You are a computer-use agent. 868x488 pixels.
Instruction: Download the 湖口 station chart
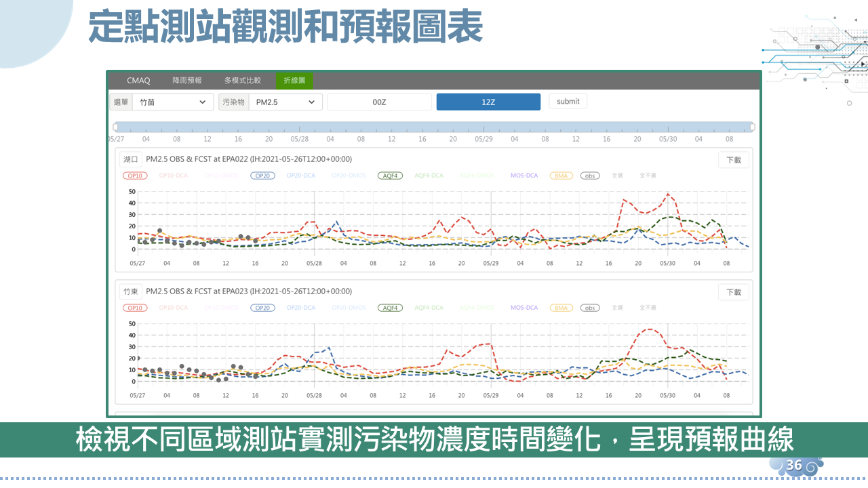tap(734, 161)
